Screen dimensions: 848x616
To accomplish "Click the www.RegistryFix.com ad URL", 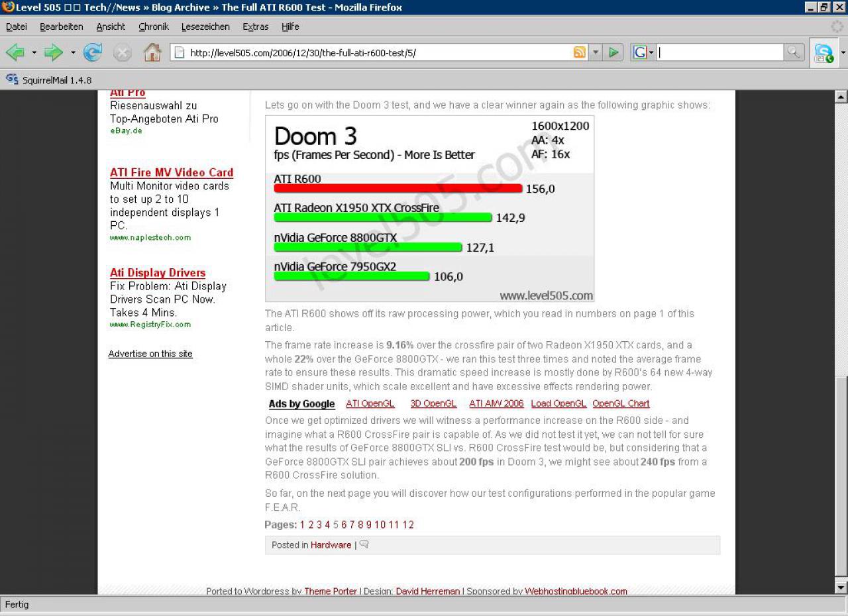I will (x=150, y=324).
